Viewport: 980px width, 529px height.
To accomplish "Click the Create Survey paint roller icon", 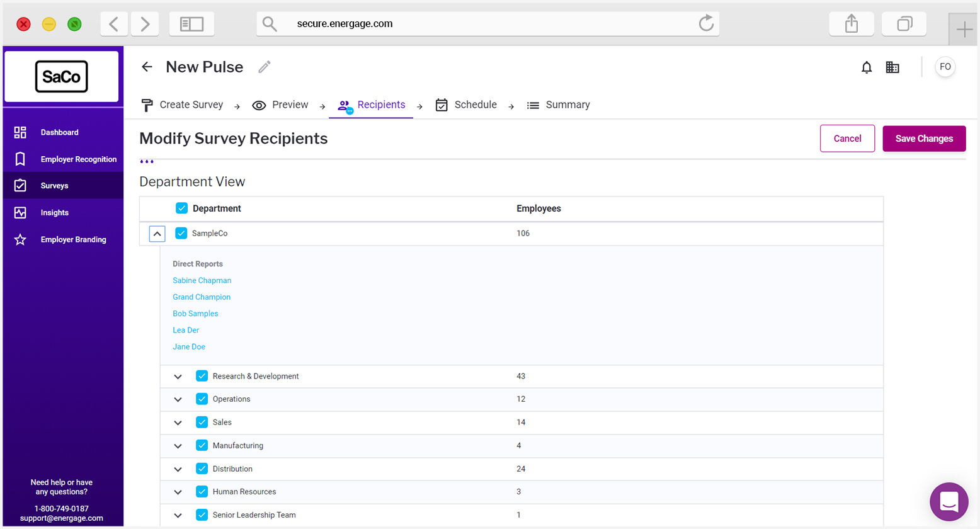I will 147,105.
